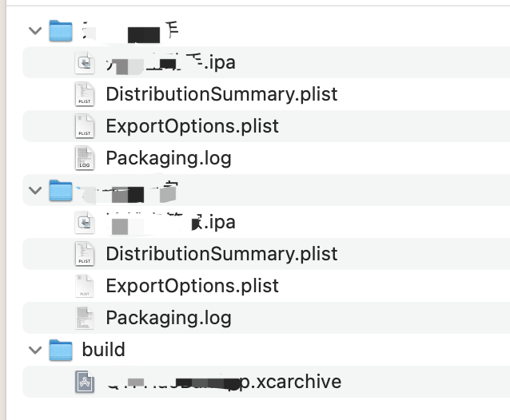The height and width of the screenshot is (420, 510).
Task: Select the first DistributionSummary.plist file name
Action: (221, 94)
